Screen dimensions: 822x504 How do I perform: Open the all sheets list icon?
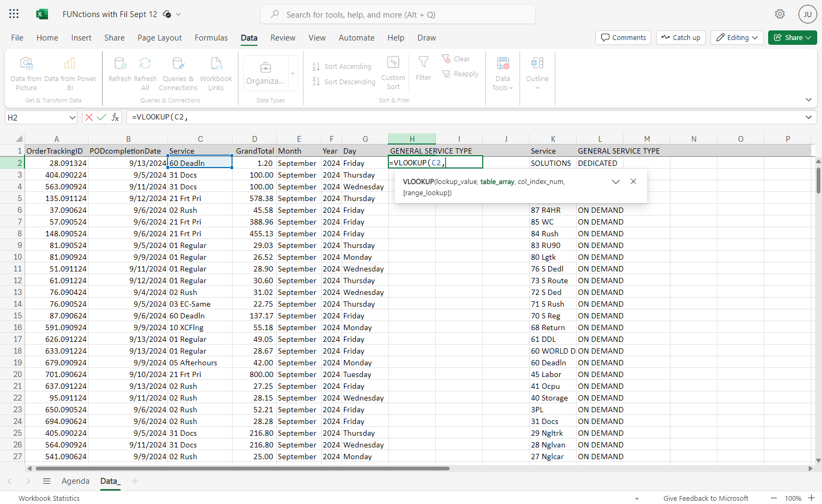pyautogui.click(x=47, y=481)
